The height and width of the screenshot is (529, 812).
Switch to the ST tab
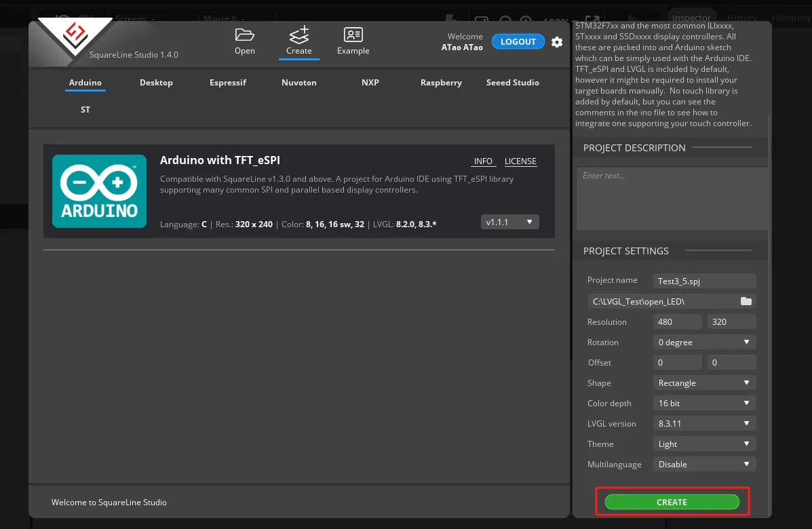click(85, 110)
